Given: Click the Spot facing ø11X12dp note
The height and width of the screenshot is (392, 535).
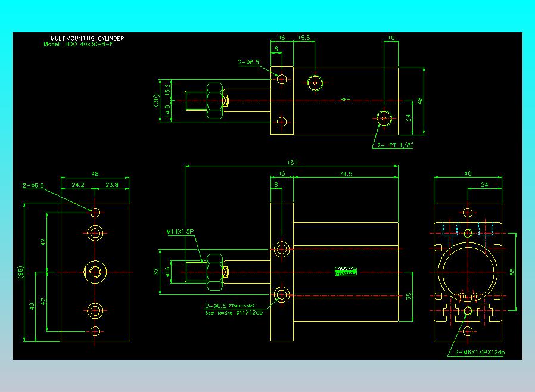Looking at the screenshot, I should (x=234, y=313).
